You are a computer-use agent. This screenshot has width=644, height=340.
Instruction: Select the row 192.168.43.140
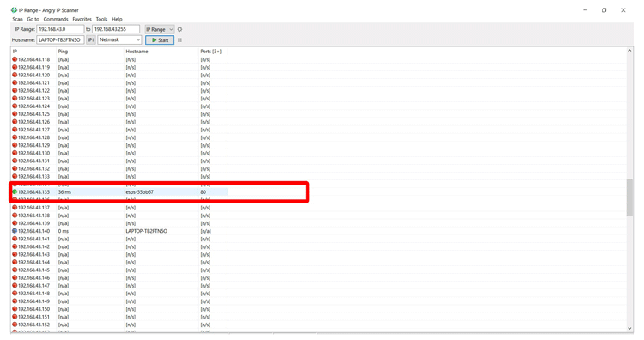[x=119, y=231]
